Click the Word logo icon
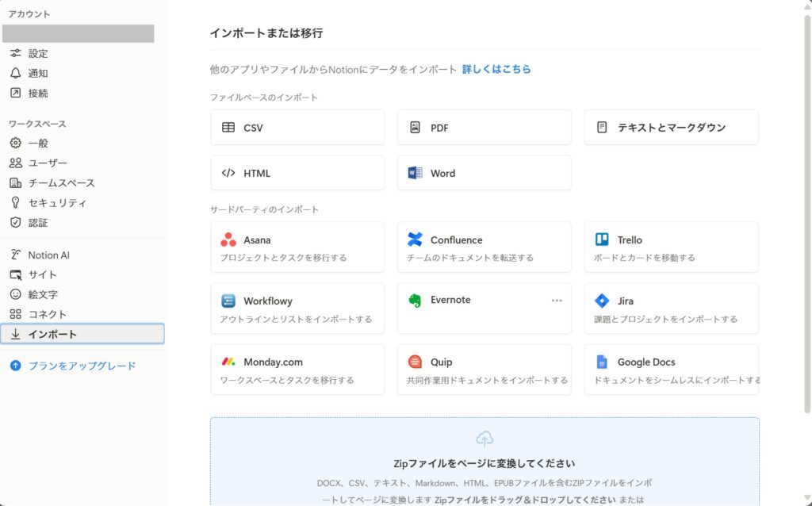Viewport: 812px width, 506px height. click(x=415, y=173)
